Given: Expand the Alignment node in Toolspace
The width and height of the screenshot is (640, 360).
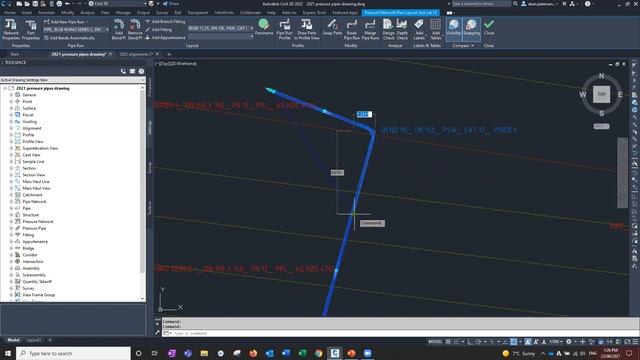Looking at the screenshot, I should click(x=11, y=128).
